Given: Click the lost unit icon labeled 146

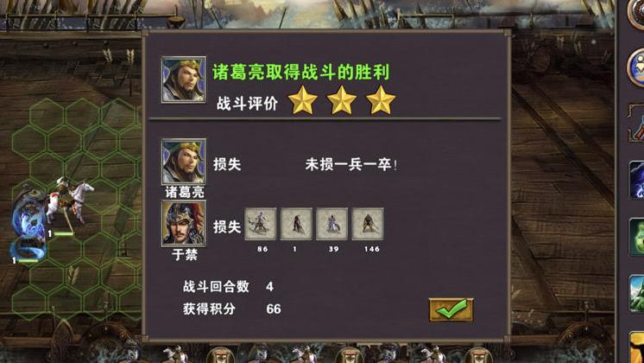Looking at the screenshot, I should click(x=368, y=224).
